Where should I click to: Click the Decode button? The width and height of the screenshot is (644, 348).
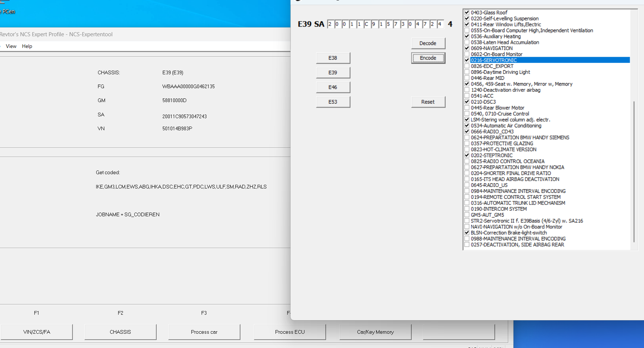[428, 43]
